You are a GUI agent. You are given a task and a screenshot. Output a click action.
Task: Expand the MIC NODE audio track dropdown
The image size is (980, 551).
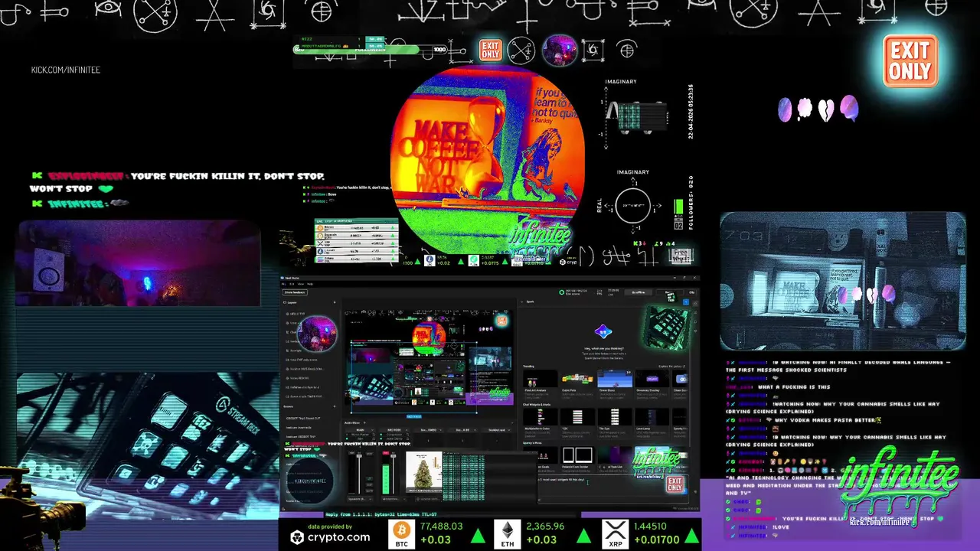coord(406,430)
